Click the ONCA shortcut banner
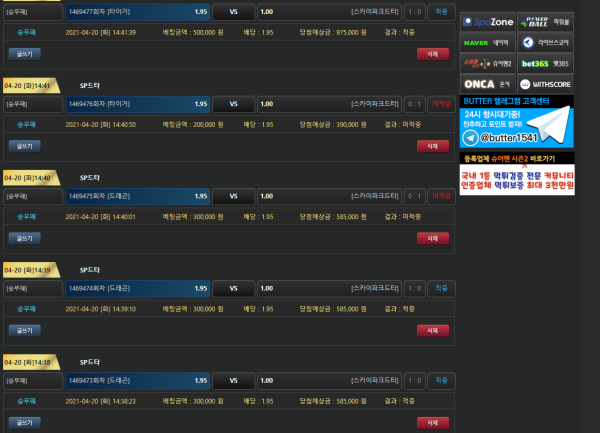 coord(488,85)
